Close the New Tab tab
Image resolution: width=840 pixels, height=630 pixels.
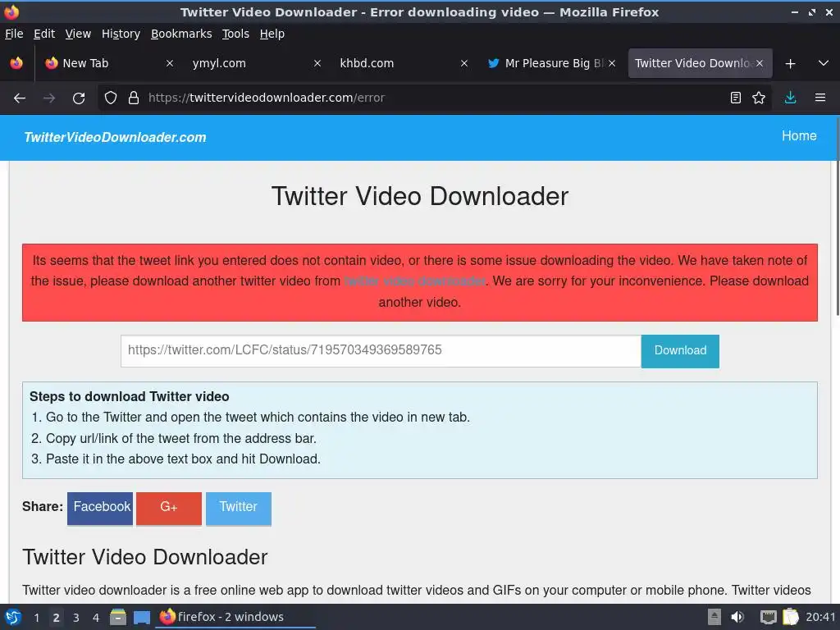click(170, 63)
